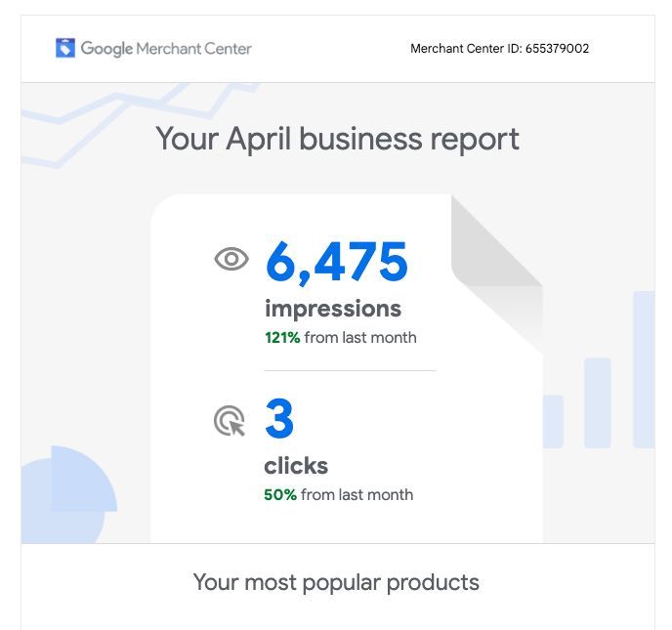This screenshot has height=630, width=672.
Task: Click the cursor clicks icon
Action: coord(230,421)
